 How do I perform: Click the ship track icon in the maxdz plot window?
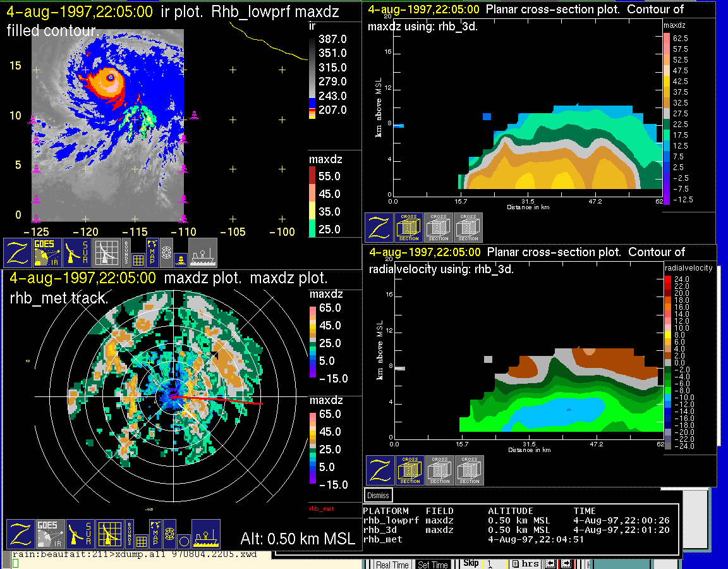(x=206, y=534)
